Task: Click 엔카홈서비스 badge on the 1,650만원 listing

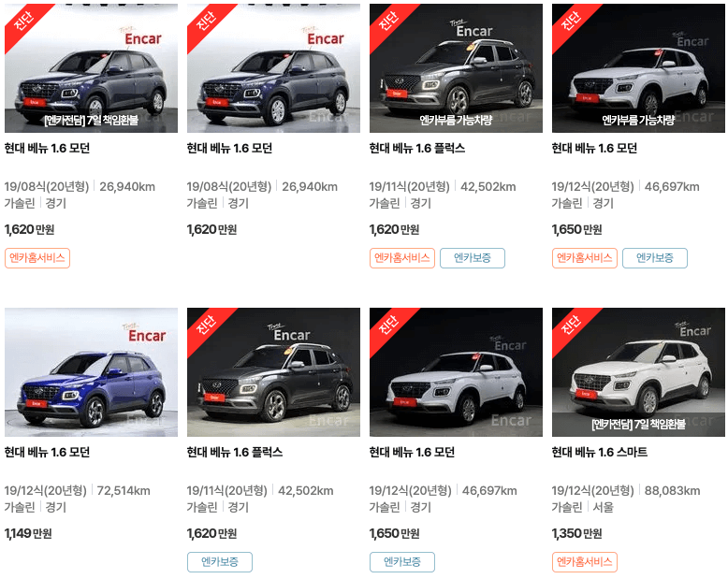Action: click(x=585, y=258)
